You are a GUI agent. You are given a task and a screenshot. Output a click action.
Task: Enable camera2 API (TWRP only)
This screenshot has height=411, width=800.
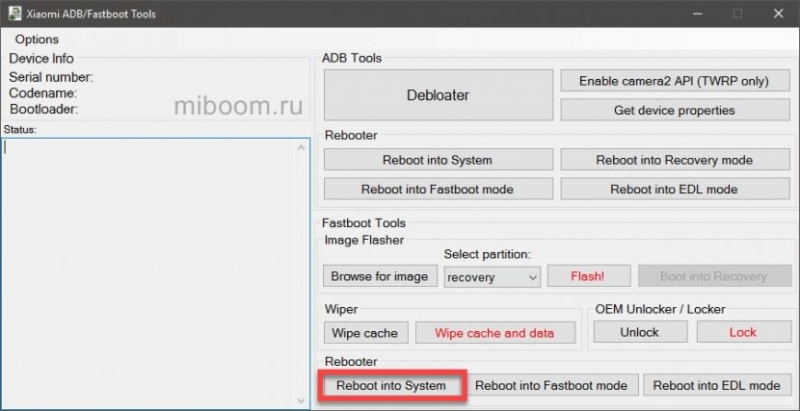point(674,81)
